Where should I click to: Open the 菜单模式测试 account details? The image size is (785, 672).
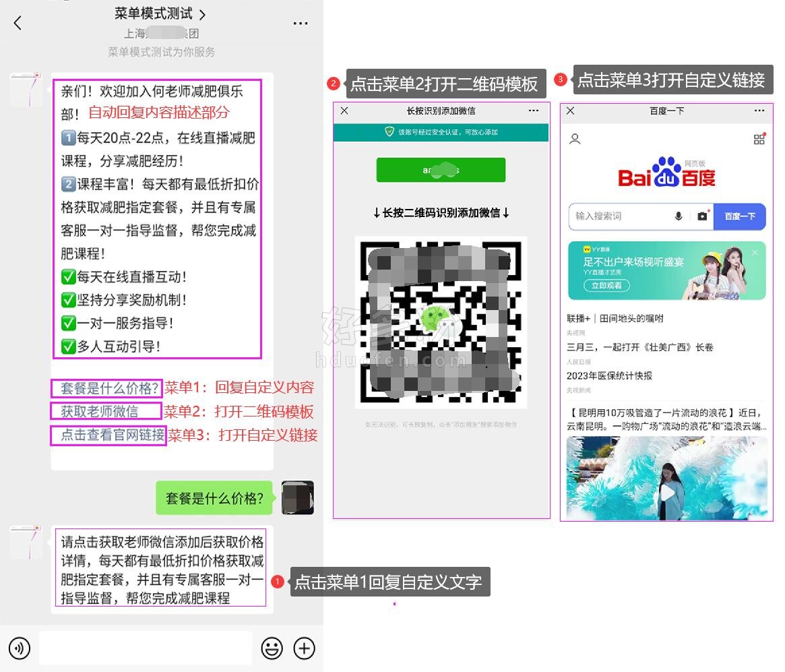tap(160, 13)
